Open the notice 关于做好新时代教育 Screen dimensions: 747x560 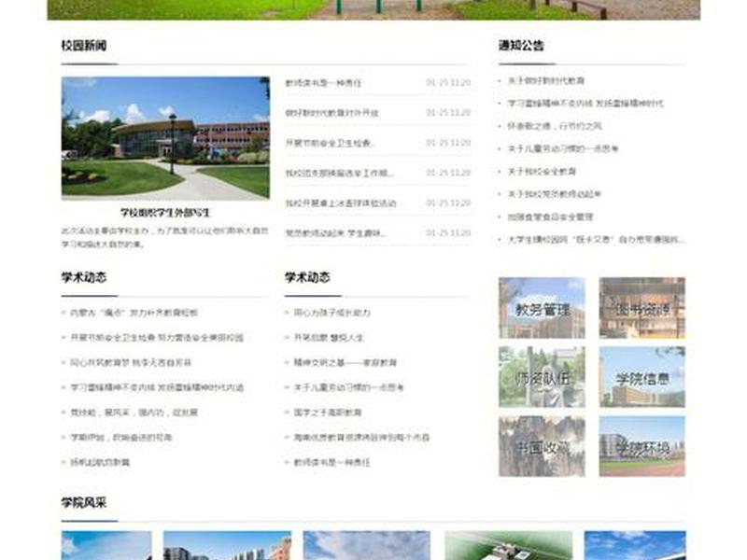coord(546,81)
